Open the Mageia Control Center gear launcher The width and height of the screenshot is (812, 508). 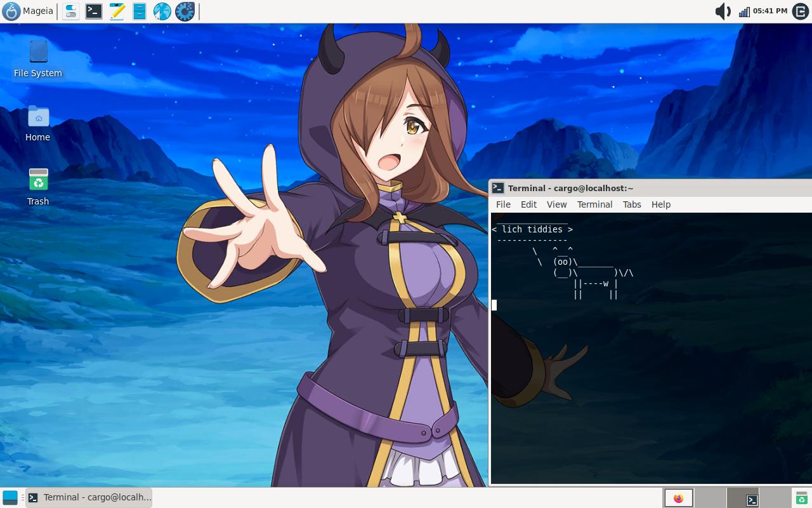click(x=185, y=11)
